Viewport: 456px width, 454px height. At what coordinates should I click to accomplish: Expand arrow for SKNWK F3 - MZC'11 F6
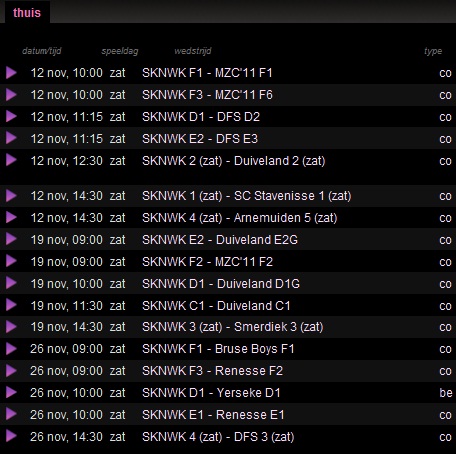tap(11, 95)
